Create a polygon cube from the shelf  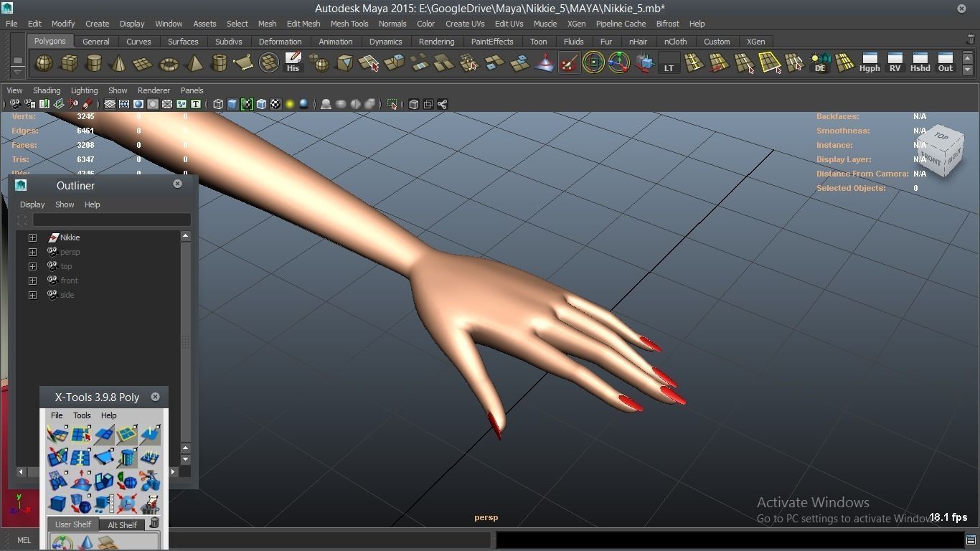coord(69,63)
